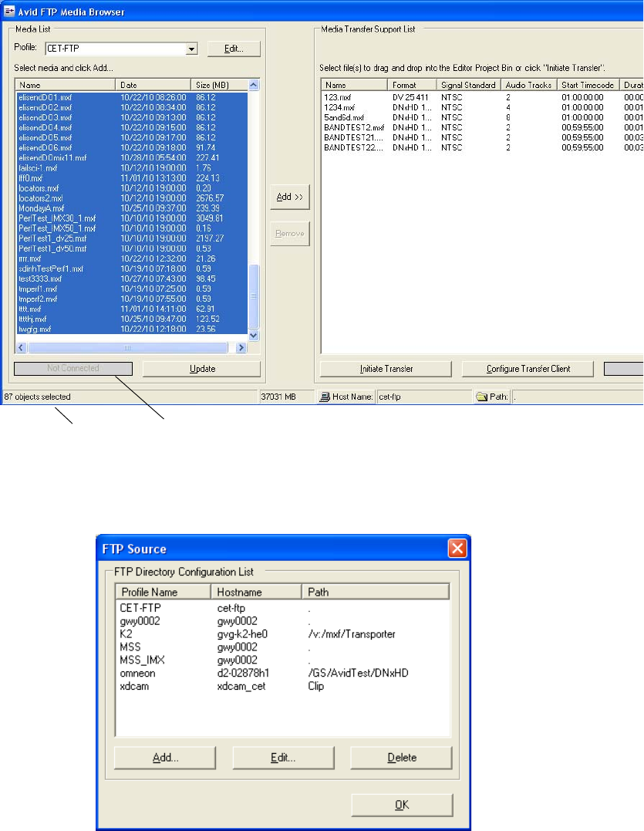Select failsci-1.mxf row
Image resolution: width=644 pixels, height=831 pixels.
[131, 168]
